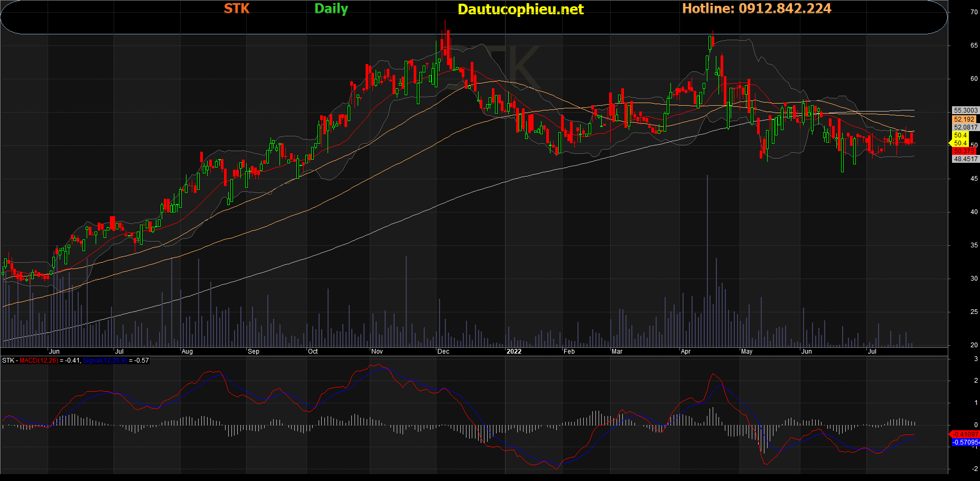Viewport: 980px width, 481px height.
Task: Click the red 50.375 price tag
Action: [x=964, y=151]
